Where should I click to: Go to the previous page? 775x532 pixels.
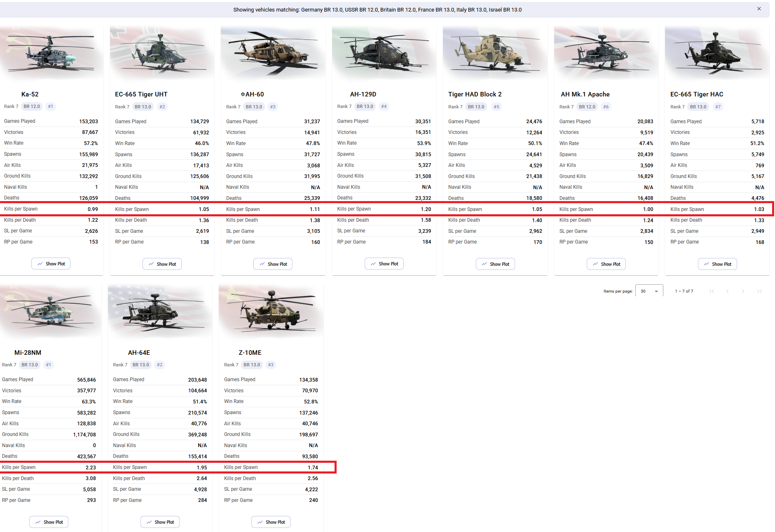pos(727,291)
